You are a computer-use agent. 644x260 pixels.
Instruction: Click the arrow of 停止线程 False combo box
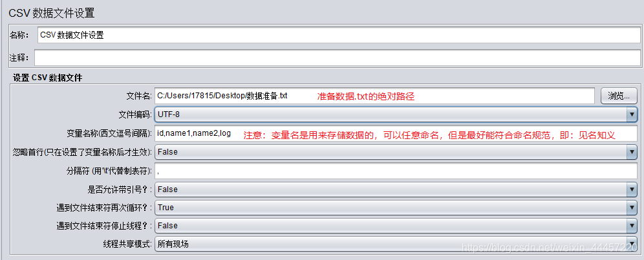(632, 226)
